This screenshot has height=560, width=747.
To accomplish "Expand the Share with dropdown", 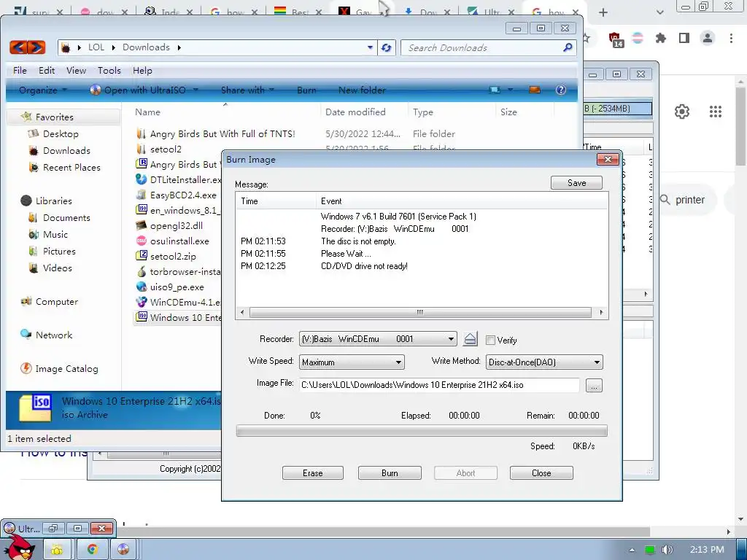I will tap(247, 90).
